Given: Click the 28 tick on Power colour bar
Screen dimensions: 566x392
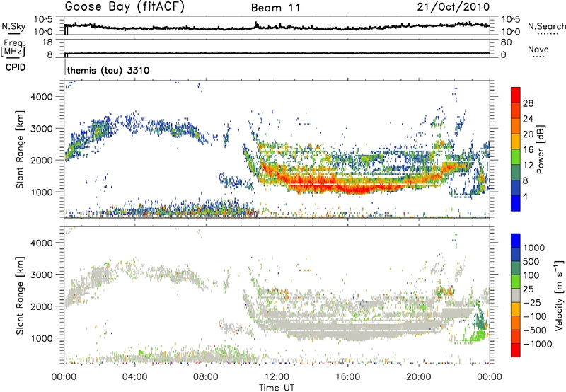Looking at the screenshot, I should click(528, 103).
